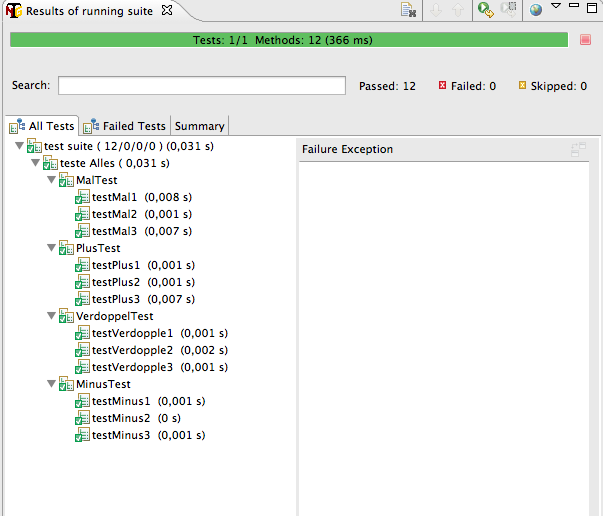Click the testPlus1 passed method icon
Image resolution: width=603 pixels, height=516 pixels.
[x=82, y=265]
